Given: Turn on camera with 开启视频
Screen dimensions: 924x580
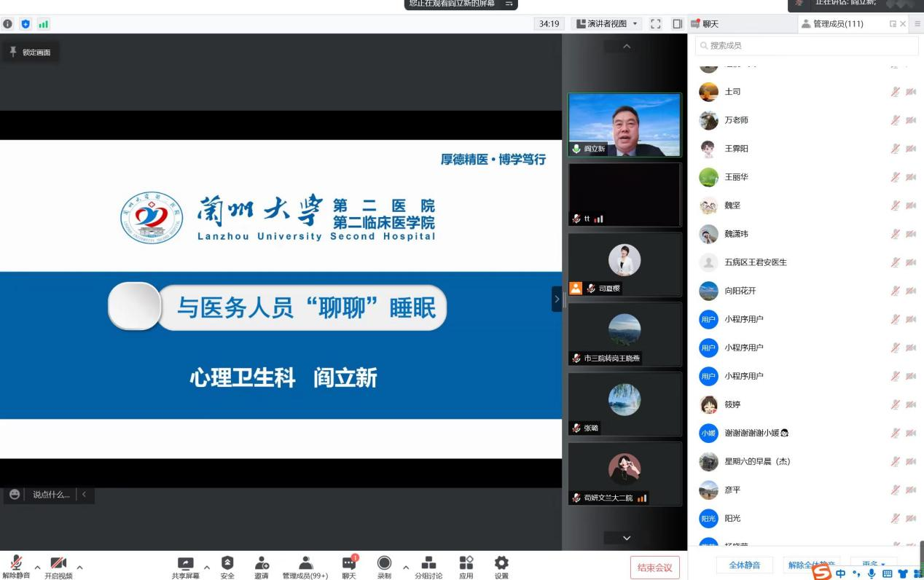Looking at the screenshot, I should point(58,563).
